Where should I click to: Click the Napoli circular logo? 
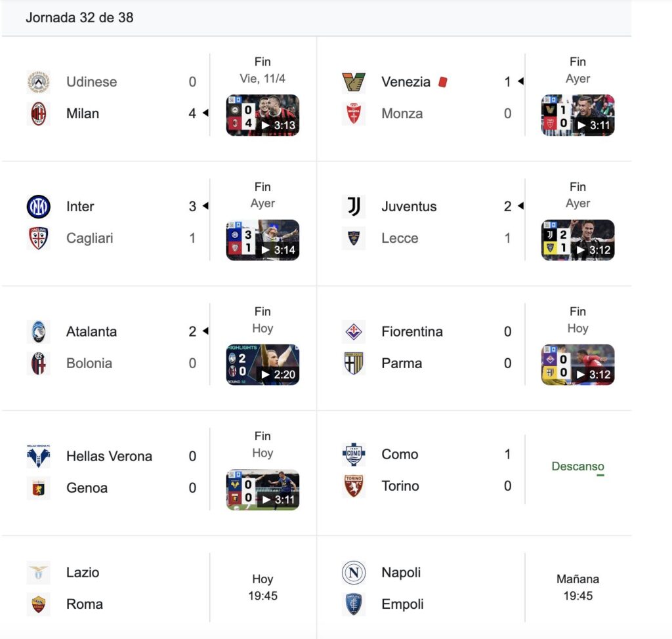[x=354, y=573]
